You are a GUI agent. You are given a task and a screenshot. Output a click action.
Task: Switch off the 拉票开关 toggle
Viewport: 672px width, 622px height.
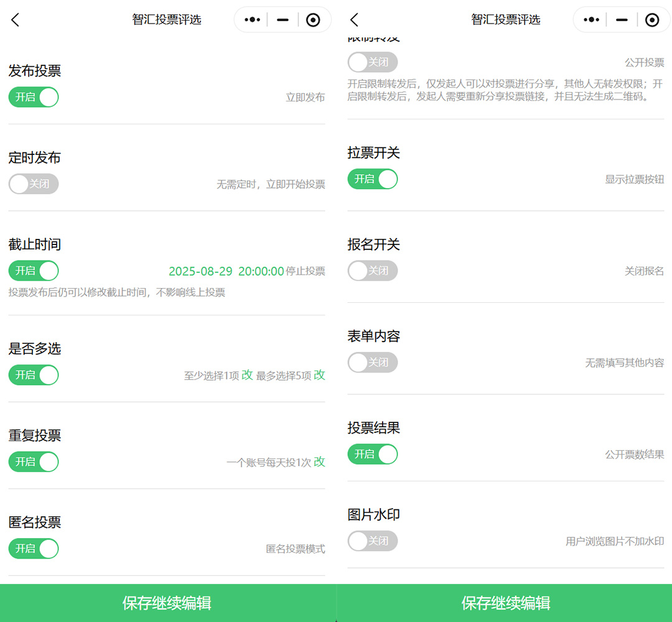click(372, 179)
